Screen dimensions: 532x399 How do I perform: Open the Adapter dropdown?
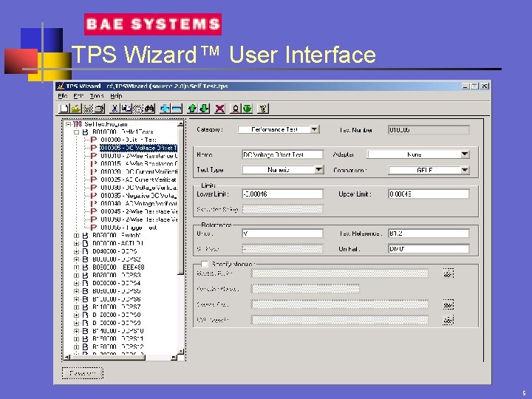(465, 154)
